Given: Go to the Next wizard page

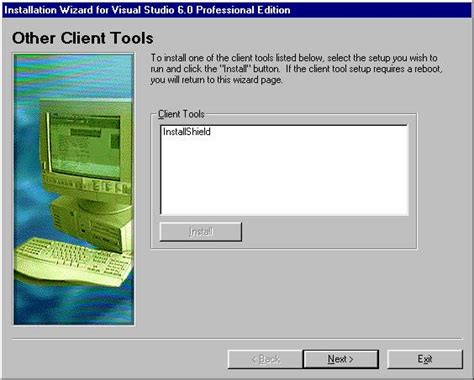Looking at the screenshot, I should 341,359.
